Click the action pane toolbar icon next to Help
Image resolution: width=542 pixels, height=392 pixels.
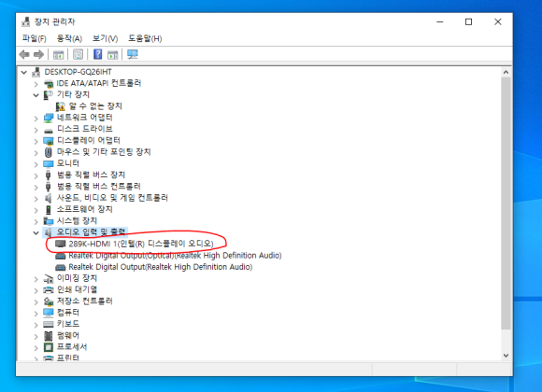[x=113, y=54]
